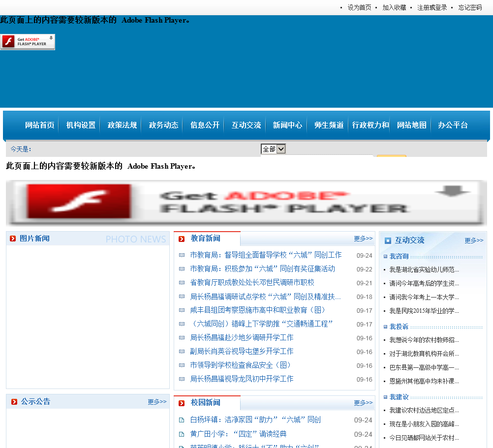The height and width of the screenshot is (448, 493).
Task: Click the red arrow icon beside 图片新闻
Action: click(x=13, y=239)
